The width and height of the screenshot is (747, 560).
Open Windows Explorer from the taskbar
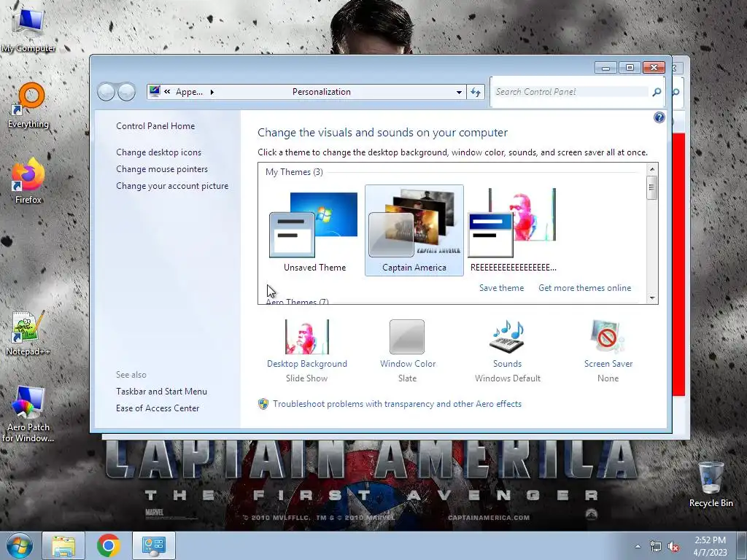click(x=63, y=545)
